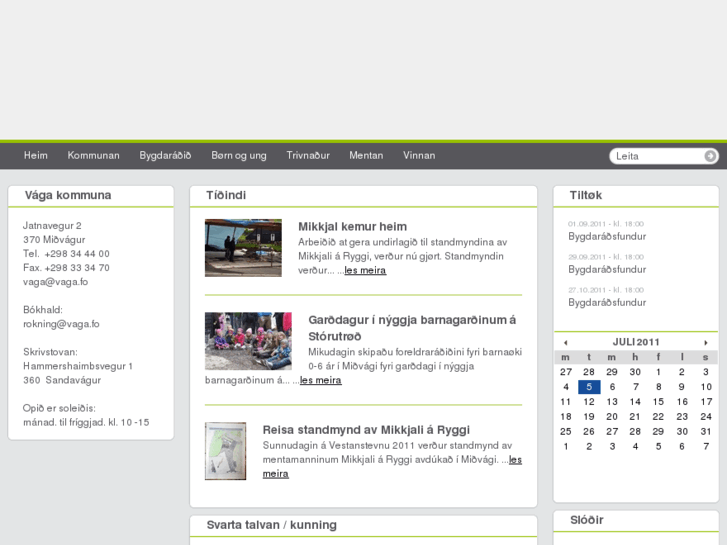Go to previous month in calendar

coord(566,343)
